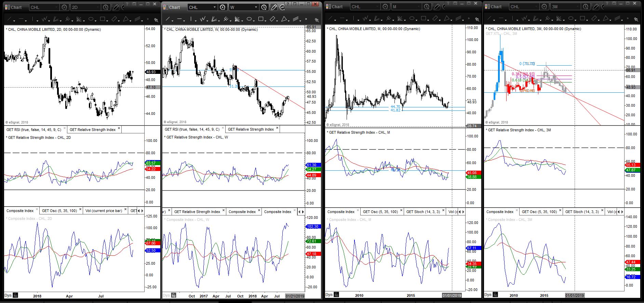Click the chart style icon in the W chart

click(282, 7)
